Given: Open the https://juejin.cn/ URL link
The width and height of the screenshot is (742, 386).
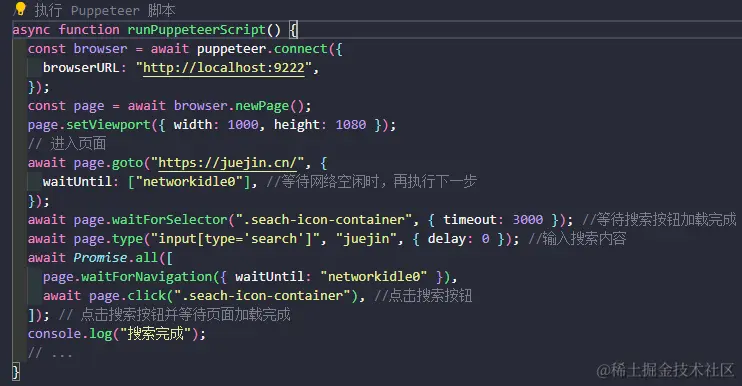Looking at the screenshot, I should click(x=227, y=163).
